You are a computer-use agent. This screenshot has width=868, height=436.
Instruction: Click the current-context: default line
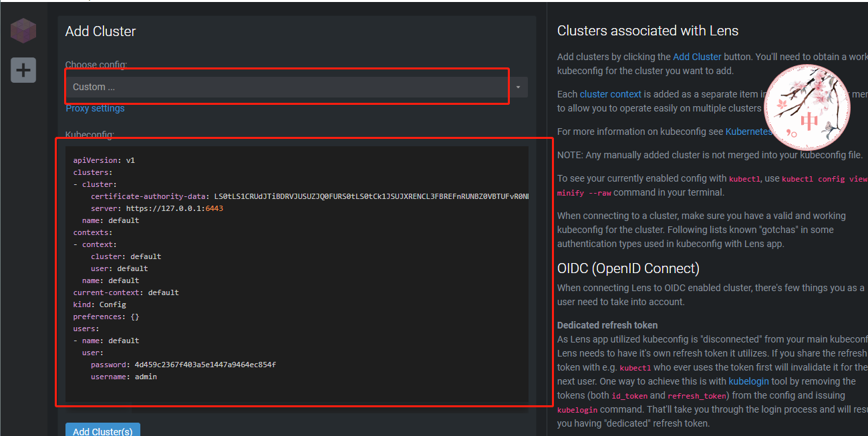[126, 292]
